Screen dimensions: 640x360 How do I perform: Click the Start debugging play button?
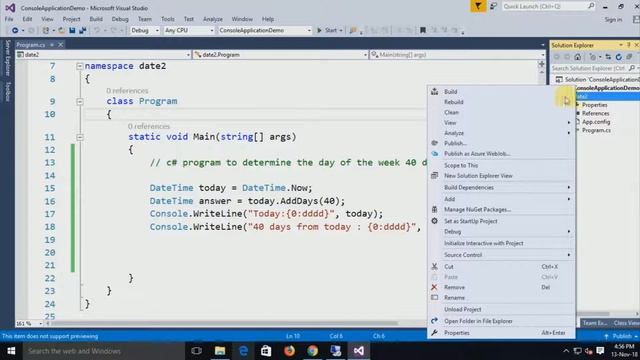click(320, 30)
